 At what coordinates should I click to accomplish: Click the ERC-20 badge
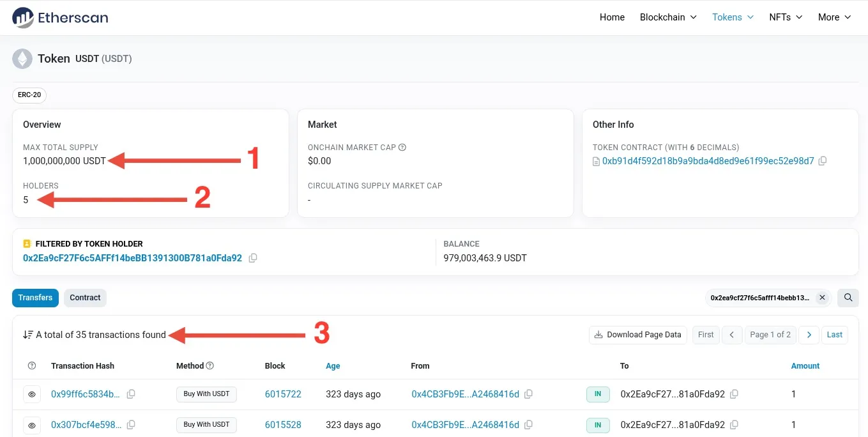pyautogui.click(x=29, y=95)
